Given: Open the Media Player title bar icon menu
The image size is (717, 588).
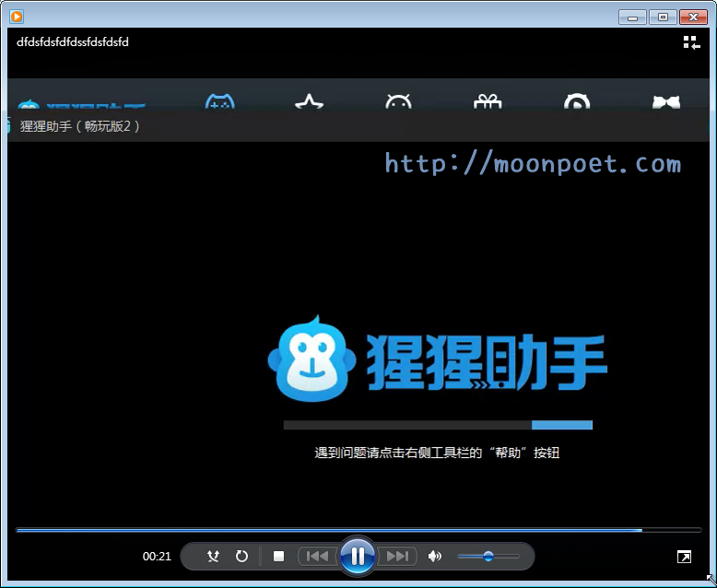Looking at the screenshot, I should point(17,16).
